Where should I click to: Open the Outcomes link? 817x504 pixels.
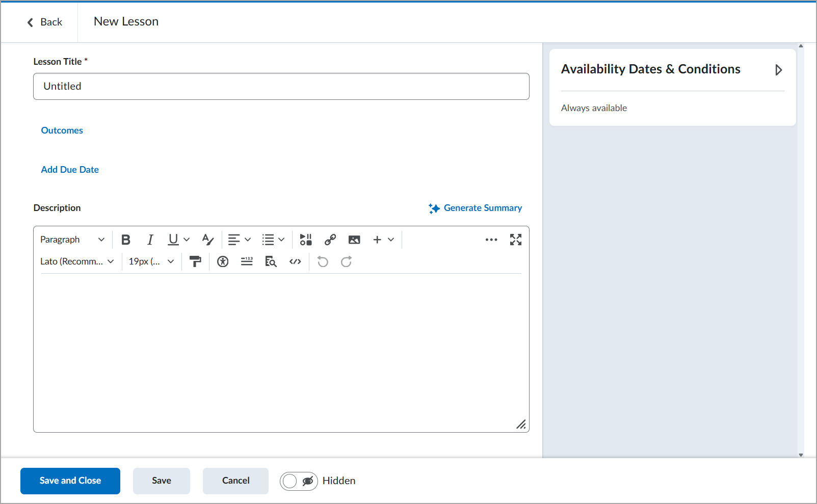point(62,130)
